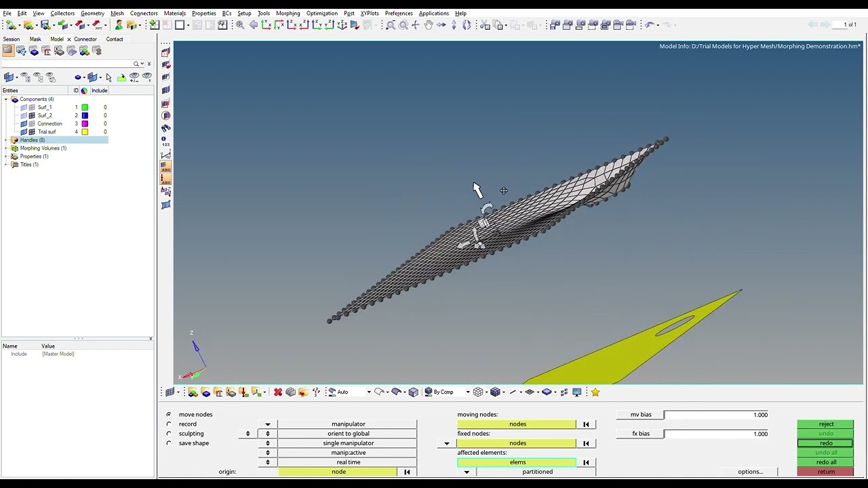
Task: Click the green user profile icon
Action: click(x=119, y=25)
